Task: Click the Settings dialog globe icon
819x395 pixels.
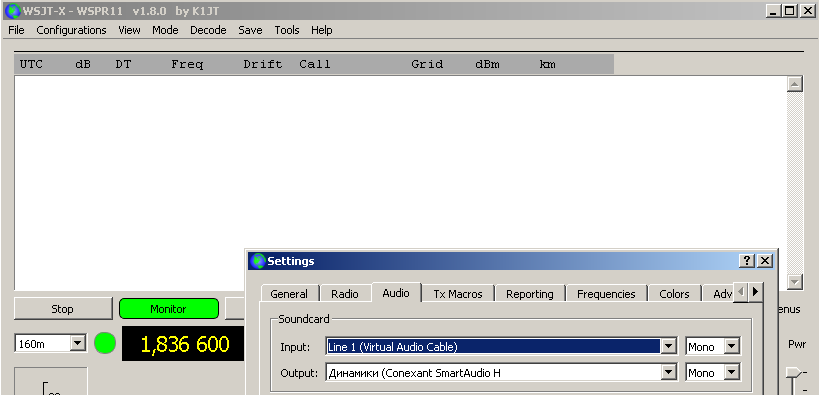Action: 257,261
